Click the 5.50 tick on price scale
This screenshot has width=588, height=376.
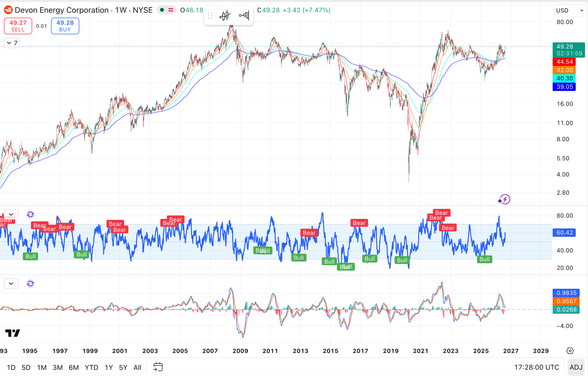563,158
